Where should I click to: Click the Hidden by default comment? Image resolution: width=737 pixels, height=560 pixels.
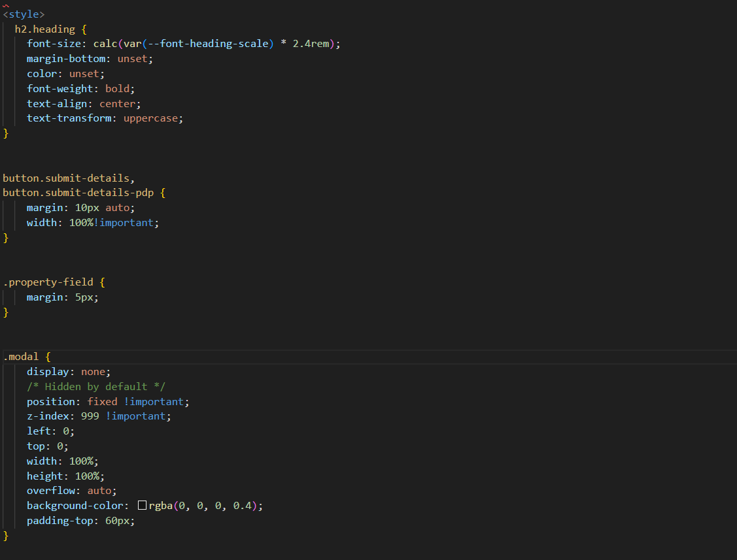[95, 387]
